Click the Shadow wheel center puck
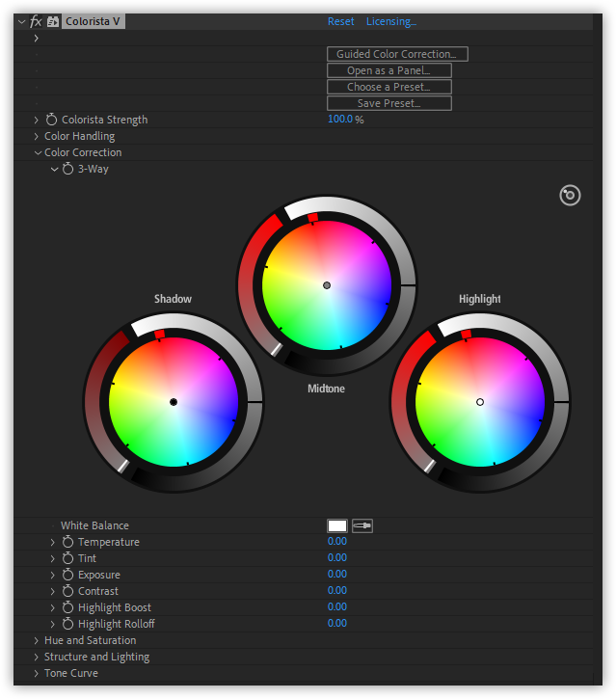The height and width of the screenshot is (699, 616). click(174, 402)
